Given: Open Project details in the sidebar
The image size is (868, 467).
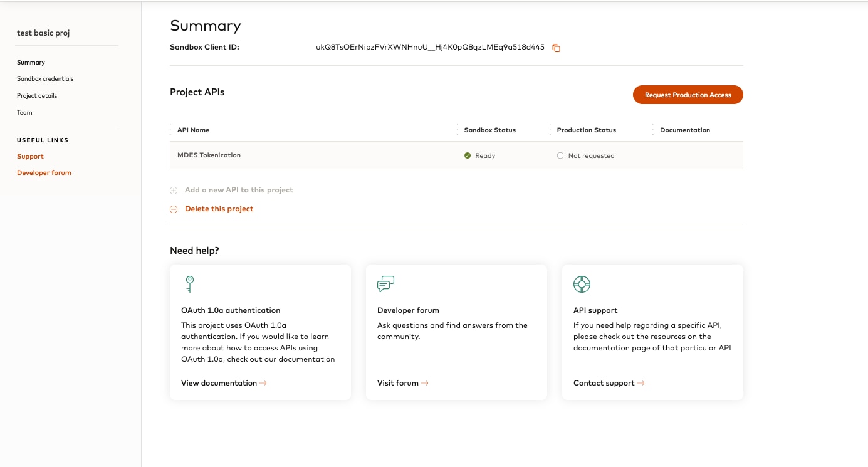Looking at the screenshot, I should [x=37, y=96].
